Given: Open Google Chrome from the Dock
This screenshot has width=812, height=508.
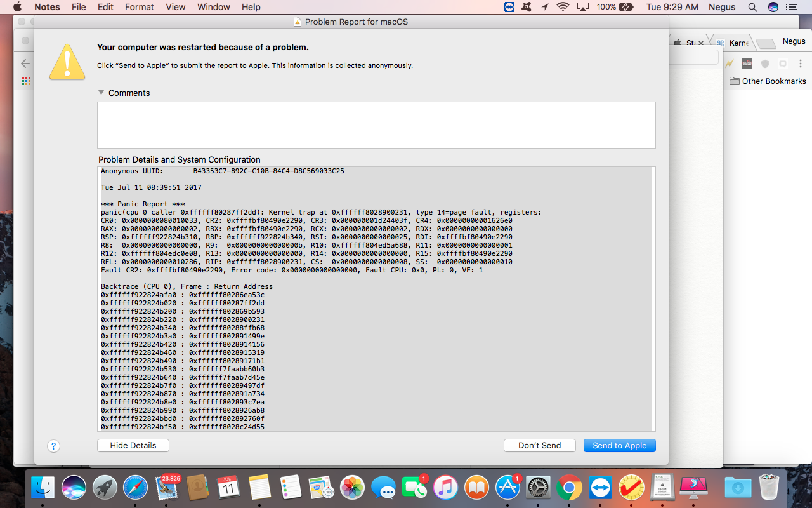Looking at the screenshot, I should click(569, 488).
